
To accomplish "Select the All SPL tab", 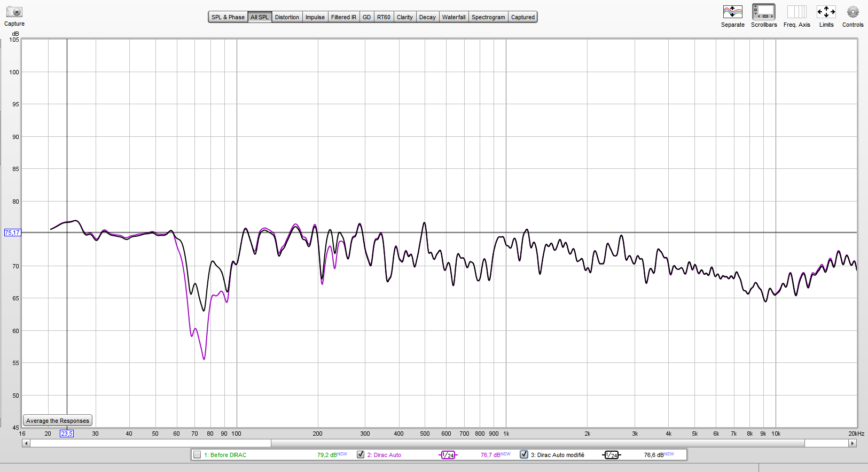I will coord(260,17).
